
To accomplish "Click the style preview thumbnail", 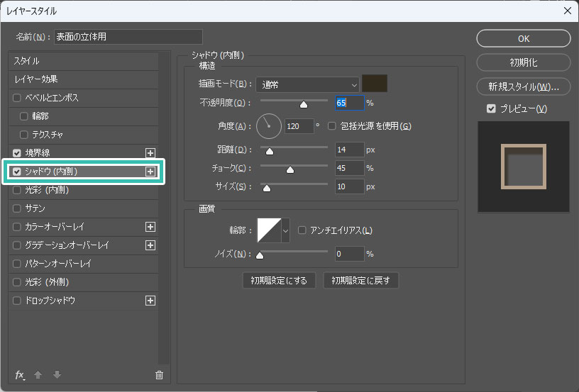I will 523,167.
